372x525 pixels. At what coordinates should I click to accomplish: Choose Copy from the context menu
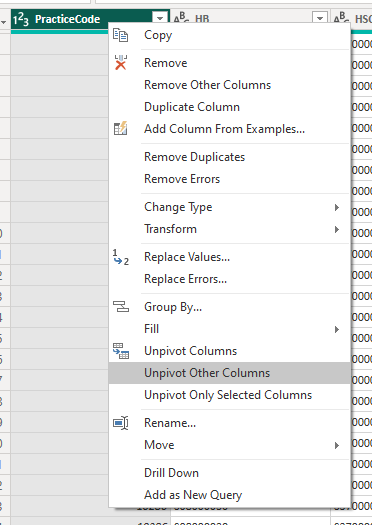229,35
